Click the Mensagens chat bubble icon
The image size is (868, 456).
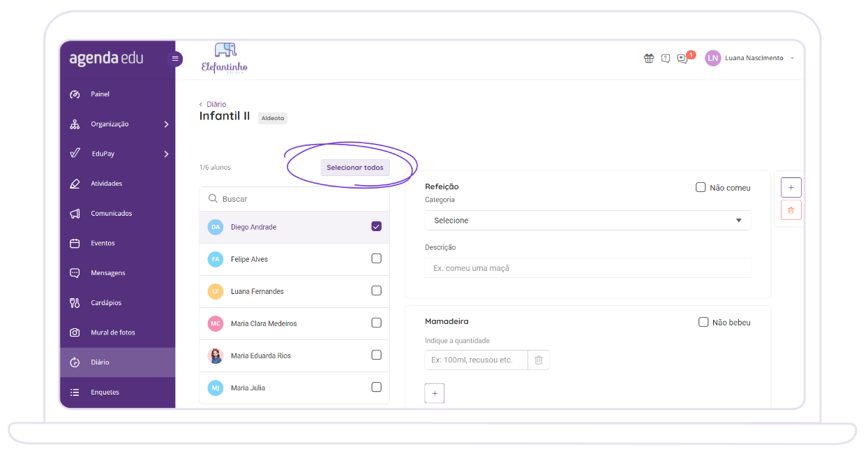[x=75, y=273]
